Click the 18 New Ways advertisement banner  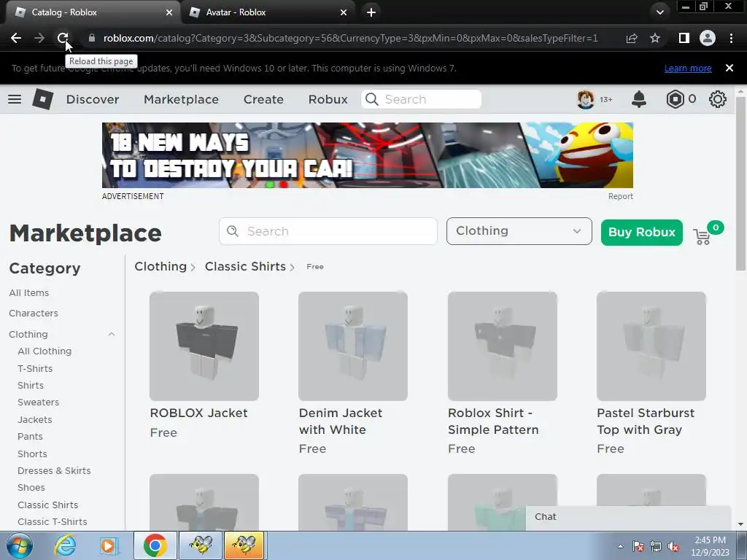[x=368, y=155]
